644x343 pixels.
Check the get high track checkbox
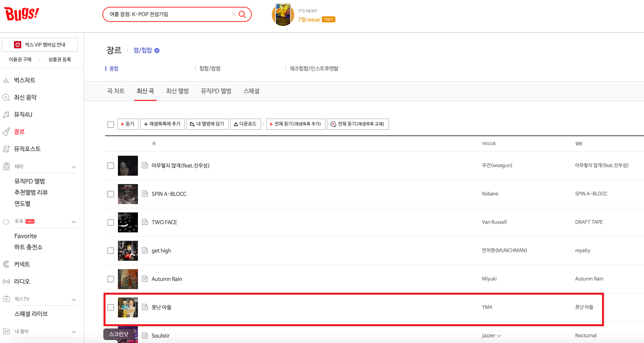pos(111,251)
